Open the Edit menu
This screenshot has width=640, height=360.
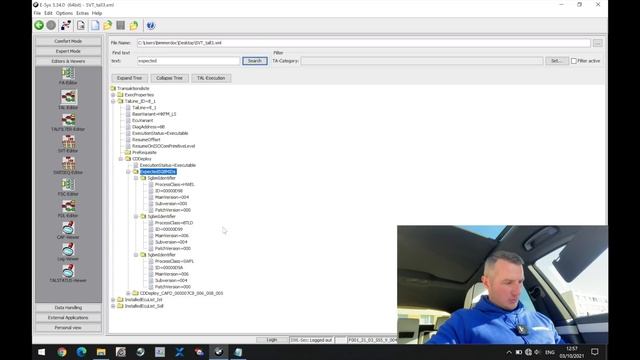[x=49, y=13]
